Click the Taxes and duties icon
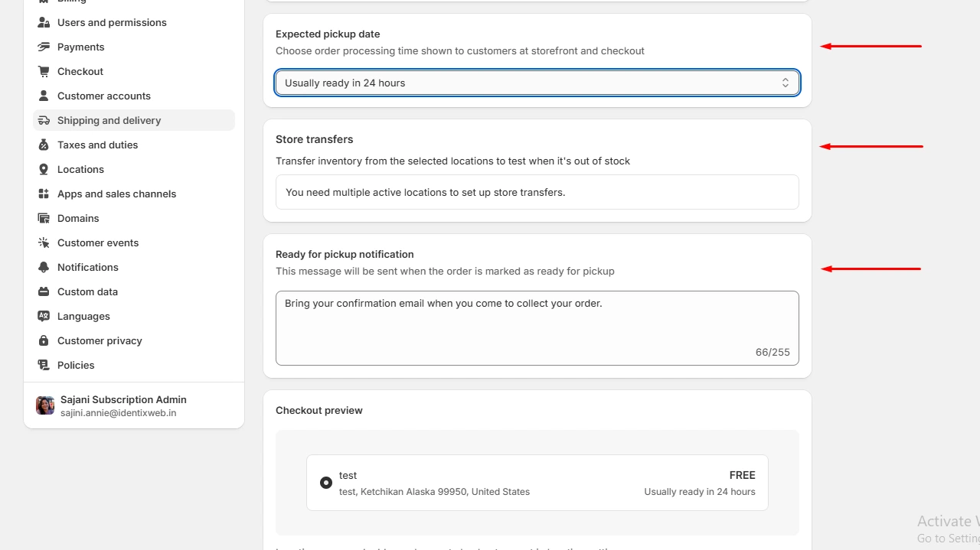This screenshot has width=980, height=550. pos(44,145)
